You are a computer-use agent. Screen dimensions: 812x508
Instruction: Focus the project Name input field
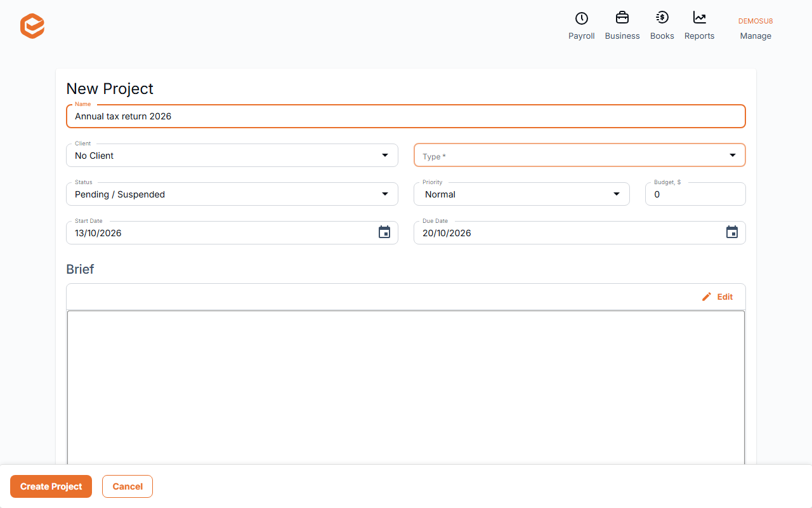[x=406, y=116]
